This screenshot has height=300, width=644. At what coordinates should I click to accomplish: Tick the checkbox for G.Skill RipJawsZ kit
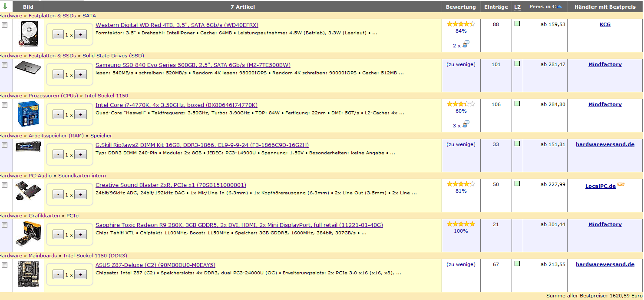click(x=5, y=145)
